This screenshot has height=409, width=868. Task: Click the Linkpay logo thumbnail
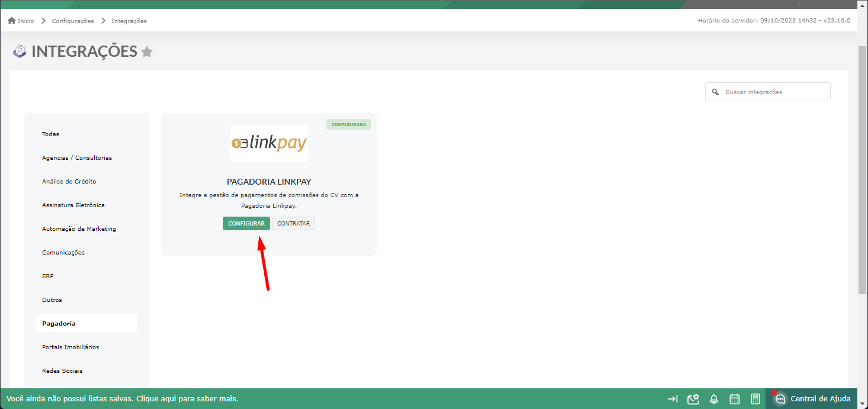[269, 143]
